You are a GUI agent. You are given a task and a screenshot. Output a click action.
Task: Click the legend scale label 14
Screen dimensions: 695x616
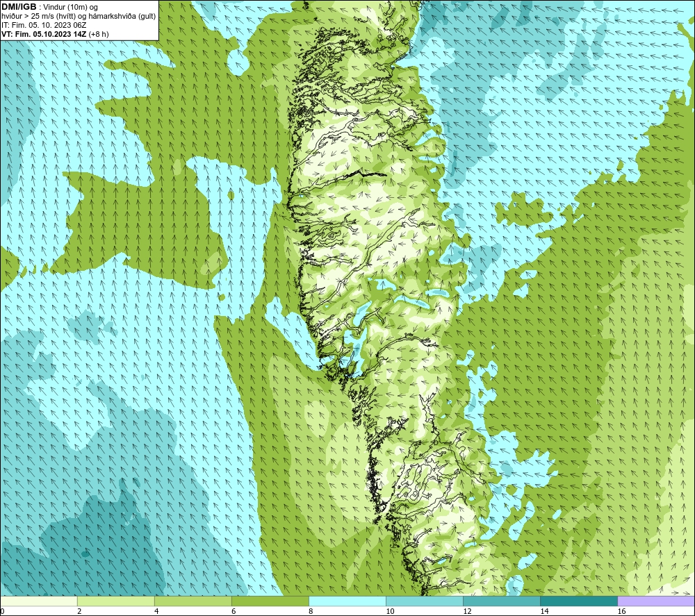coord(544,612)
